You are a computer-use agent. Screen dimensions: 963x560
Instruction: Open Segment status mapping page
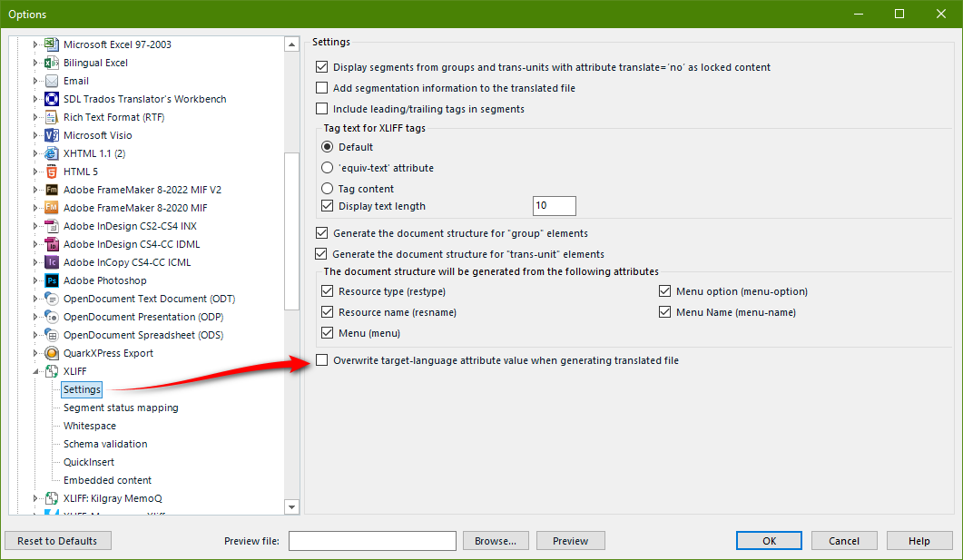[121, 408]
